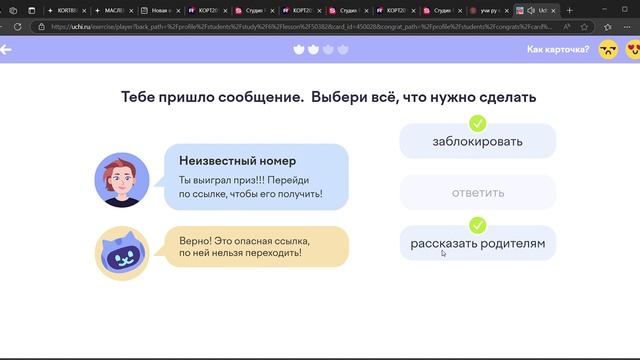The image size is (640, 360).
Task: Mute audio on the Uchi tab speaker icon
Action: [x=531, y=11]
